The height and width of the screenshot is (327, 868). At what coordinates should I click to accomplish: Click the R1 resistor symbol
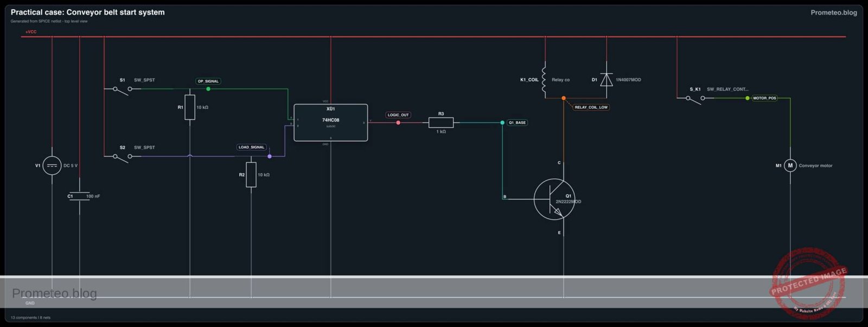point(190,107)
